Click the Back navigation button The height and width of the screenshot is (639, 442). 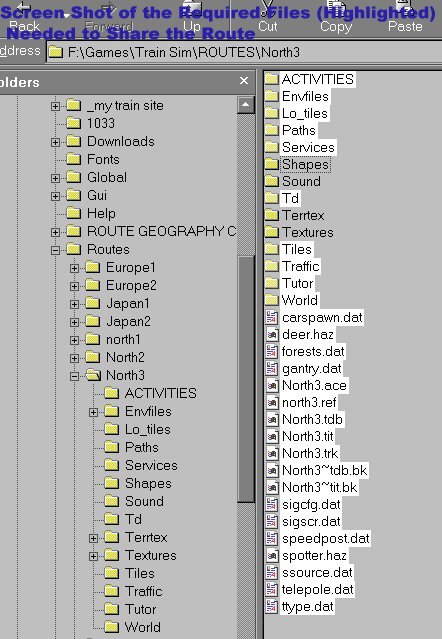coord(24,17)
